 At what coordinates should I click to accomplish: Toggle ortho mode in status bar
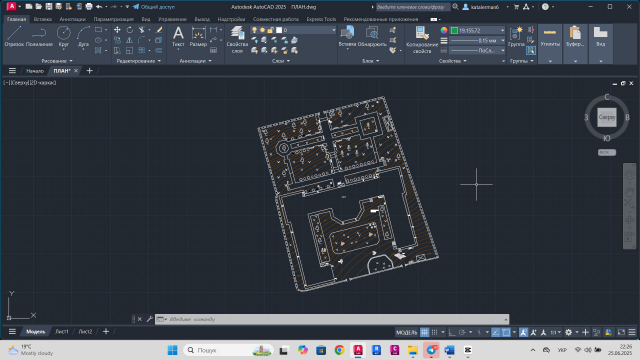452,332
